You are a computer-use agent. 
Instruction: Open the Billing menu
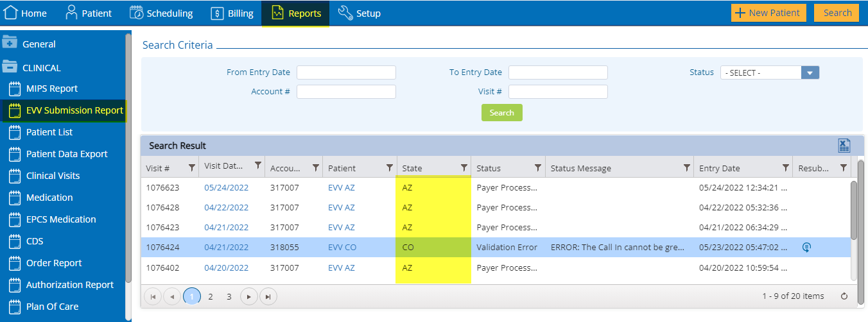(x=232, y=13)
